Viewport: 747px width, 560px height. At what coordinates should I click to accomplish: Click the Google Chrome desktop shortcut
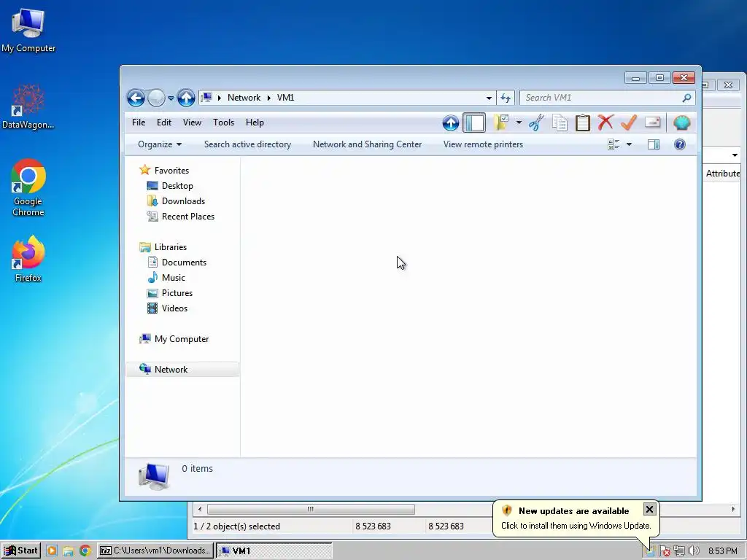click(28, 187)
